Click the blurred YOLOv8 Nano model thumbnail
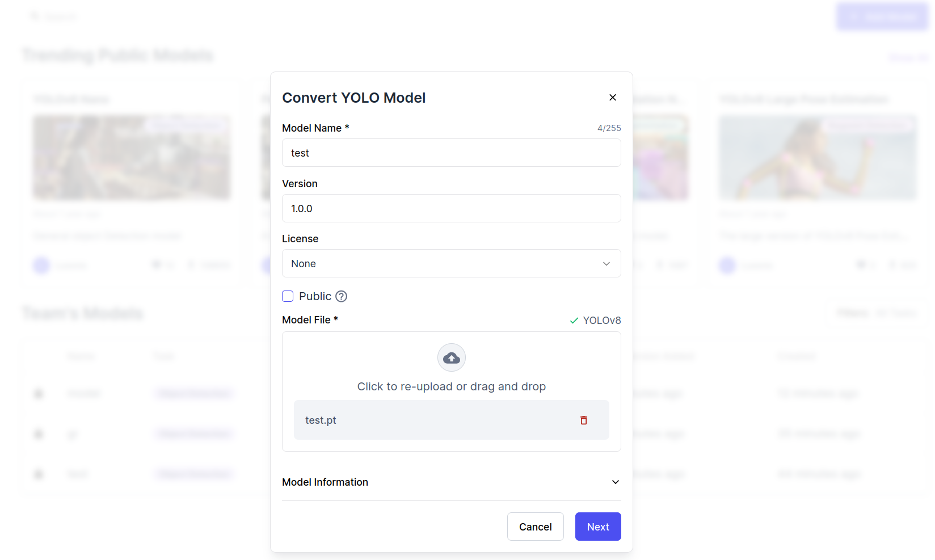The image size is (935, 560). [132, 158]
